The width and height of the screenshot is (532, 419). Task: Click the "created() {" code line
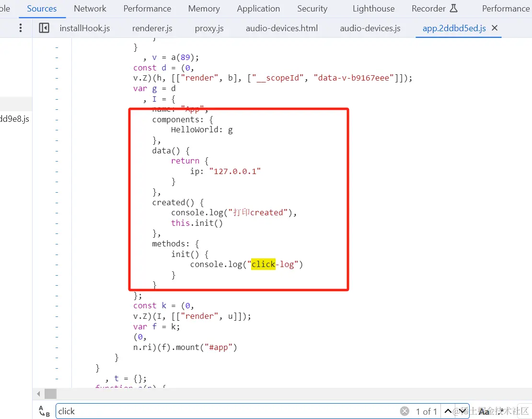pyautogui.click(x=178, y=202)
